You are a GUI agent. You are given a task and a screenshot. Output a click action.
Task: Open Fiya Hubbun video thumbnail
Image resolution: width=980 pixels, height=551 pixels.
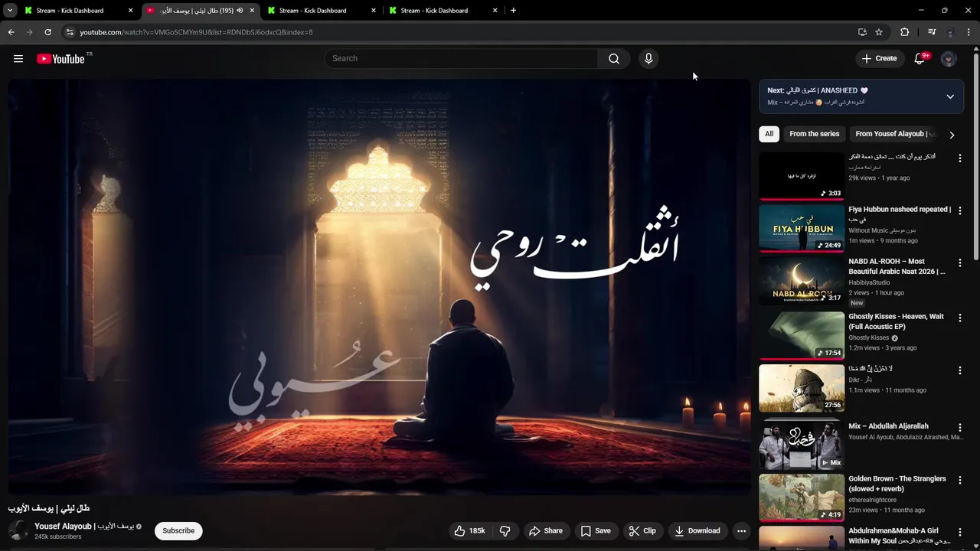(x=802, y=227)
